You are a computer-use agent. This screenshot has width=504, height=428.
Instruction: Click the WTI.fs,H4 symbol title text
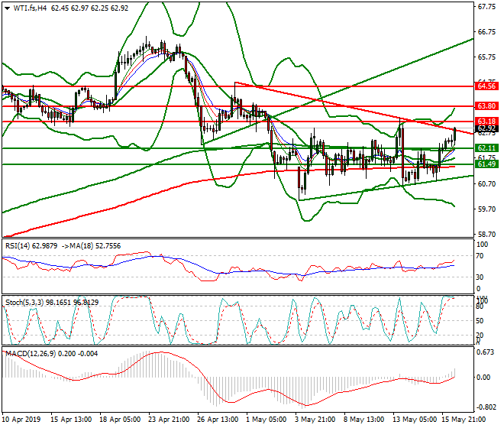[x=31, y=8]
